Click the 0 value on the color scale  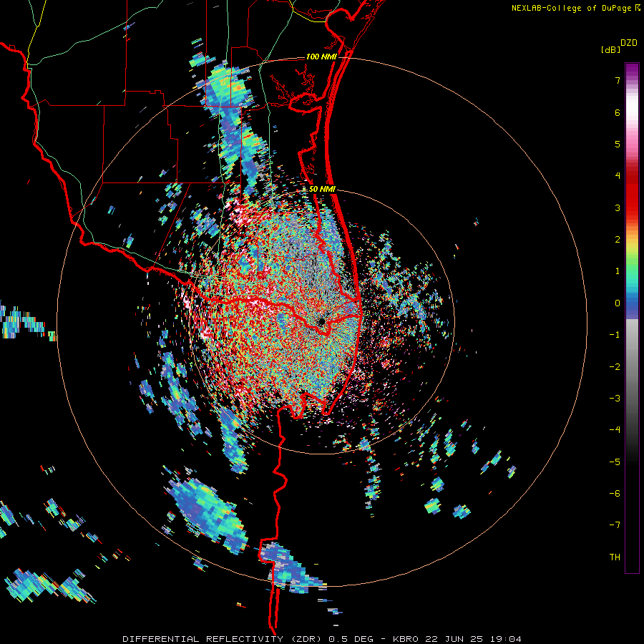tap(618, 303)
